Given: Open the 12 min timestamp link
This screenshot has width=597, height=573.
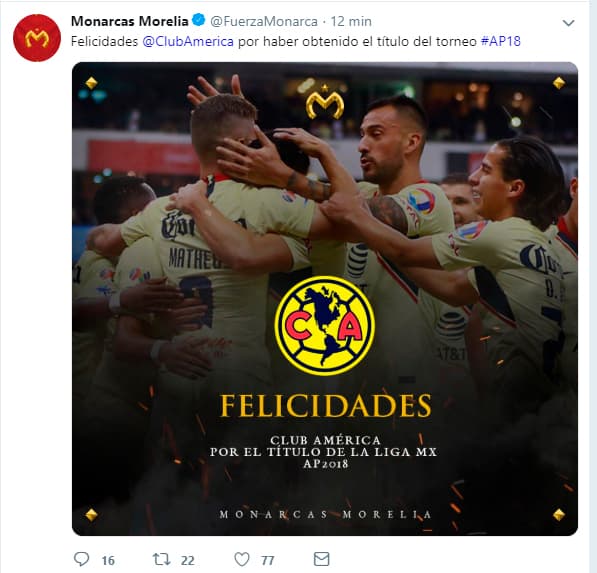Looking at the screenshot, I should click(x=351, y=21).
